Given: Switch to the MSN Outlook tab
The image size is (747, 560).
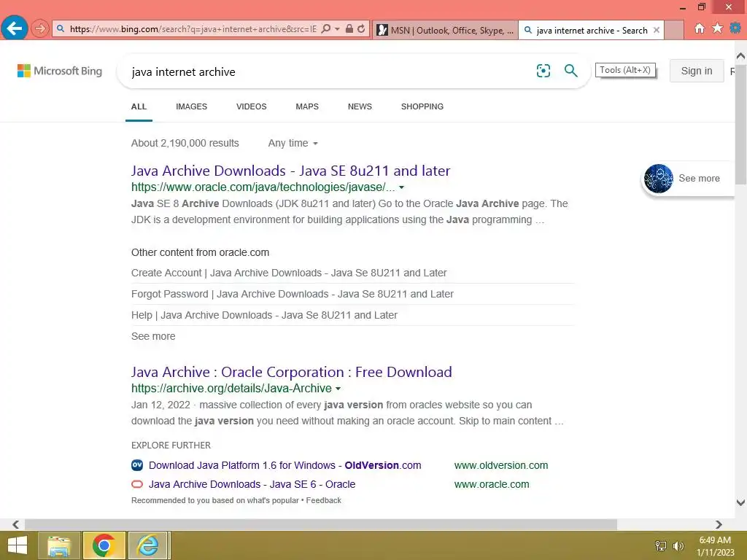Looking at the screenshot, I should click(x=446, y=31).
